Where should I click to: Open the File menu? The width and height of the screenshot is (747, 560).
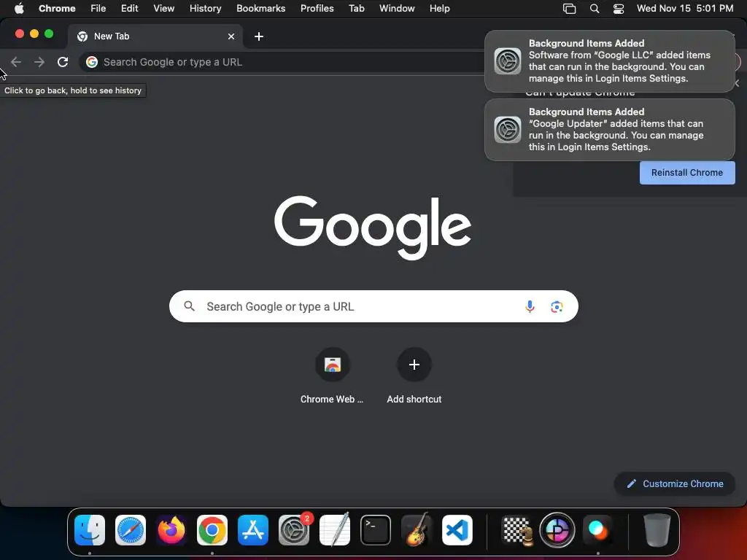point(98,8)
